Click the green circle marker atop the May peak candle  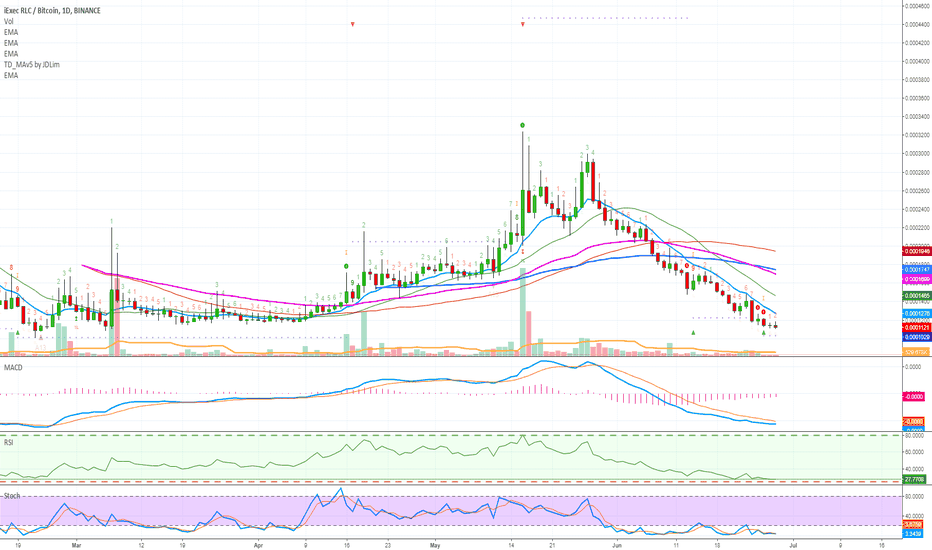pos(522,125)
